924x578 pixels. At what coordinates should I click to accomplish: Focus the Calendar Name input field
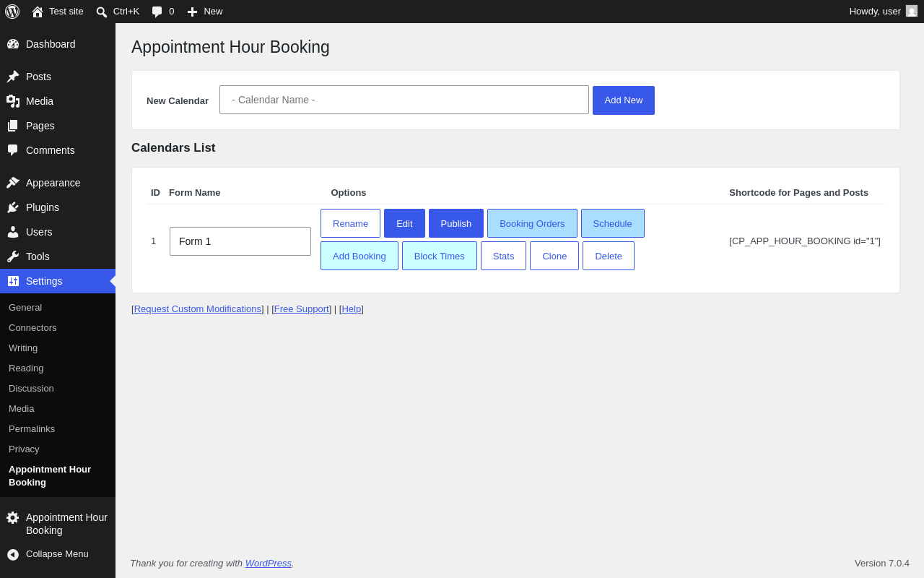(x=404, y=100)
